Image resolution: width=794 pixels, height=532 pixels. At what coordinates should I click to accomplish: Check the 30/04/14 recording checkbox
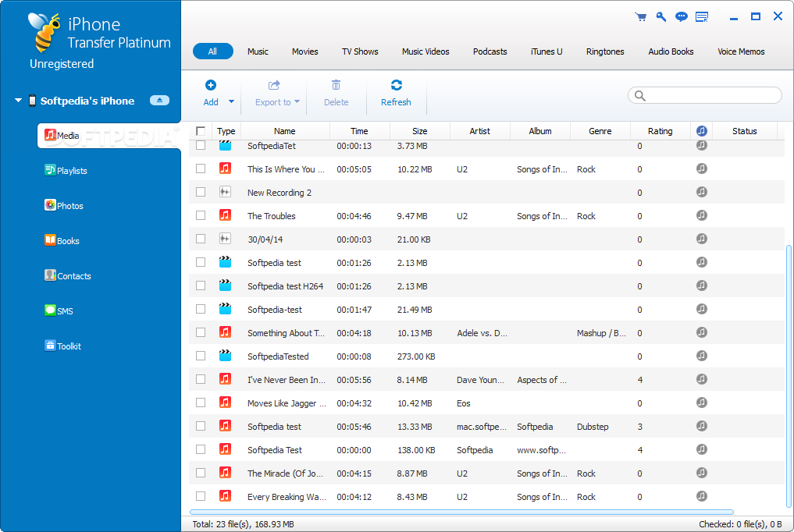point(201,239)
